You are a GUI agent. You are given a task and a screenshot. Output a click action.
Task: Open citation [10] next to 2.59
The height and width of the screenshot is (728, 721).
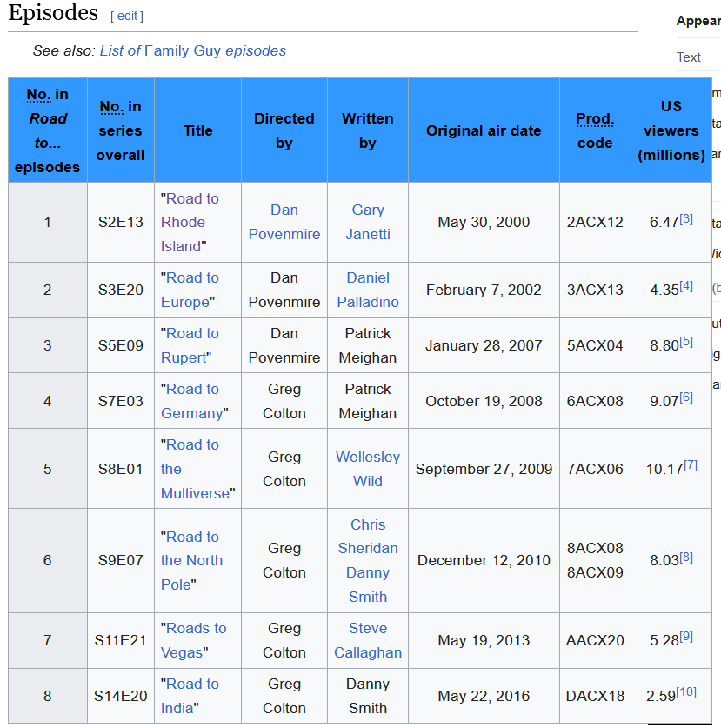pos(686,692)
